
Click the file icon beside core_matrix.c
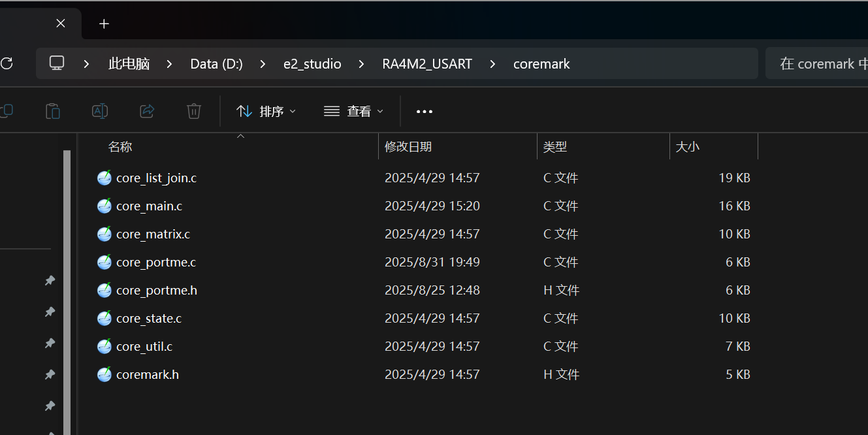pos(104,234)
